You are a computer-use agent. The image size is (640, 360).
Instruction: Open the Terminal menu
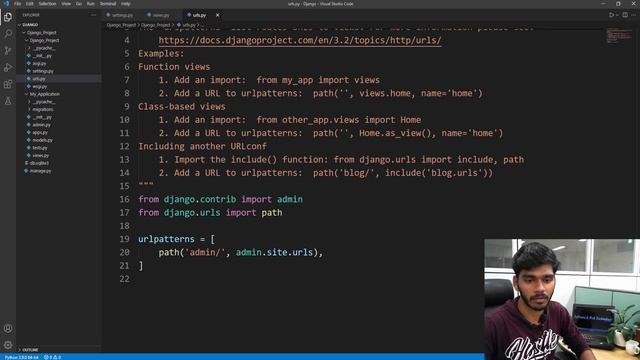coord(108,4)
